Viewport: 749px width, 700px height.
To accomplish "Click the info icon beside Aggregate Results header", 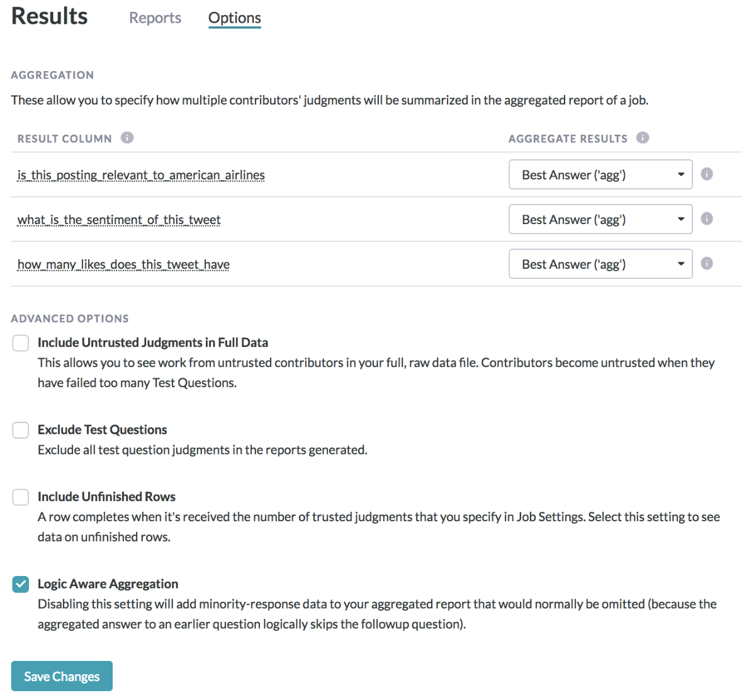I will coord(643,138).
